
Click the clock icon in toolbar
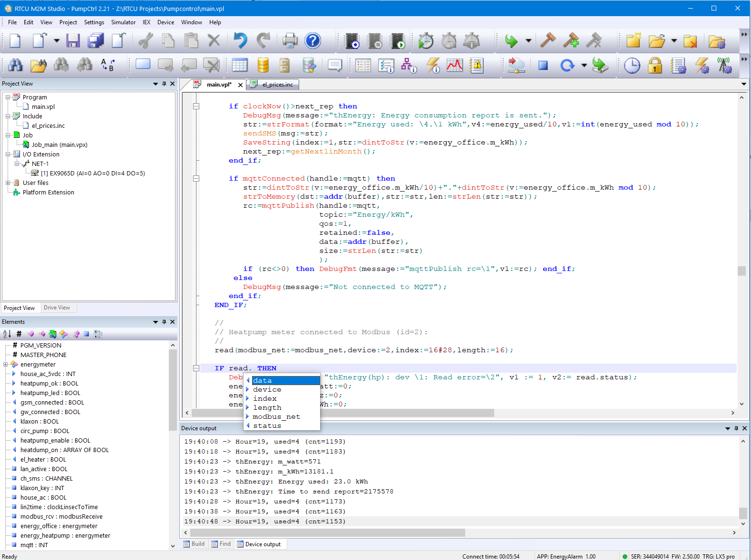tap(632, 65)
